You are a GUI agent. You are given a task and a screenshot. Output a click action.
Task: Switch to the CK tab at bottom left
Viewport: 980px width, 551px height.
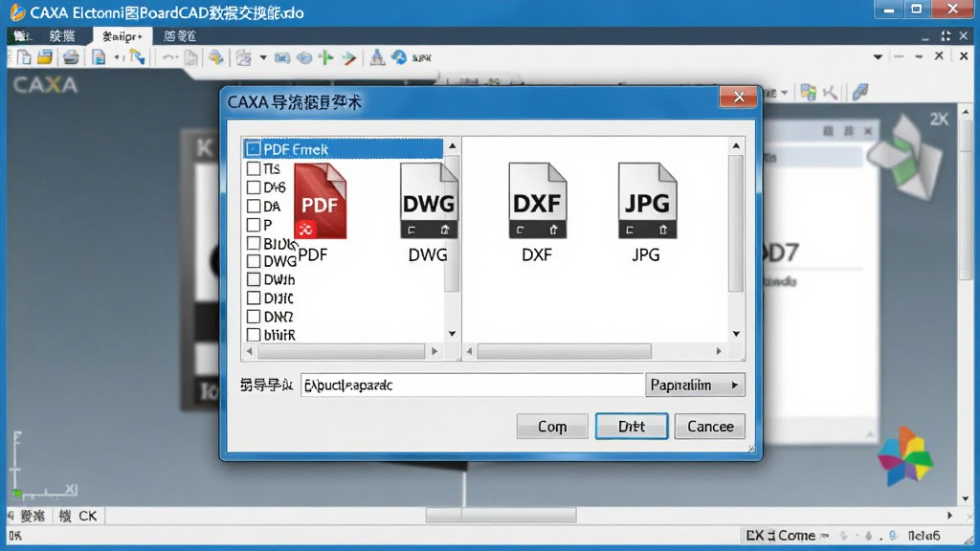coord(78,516)
